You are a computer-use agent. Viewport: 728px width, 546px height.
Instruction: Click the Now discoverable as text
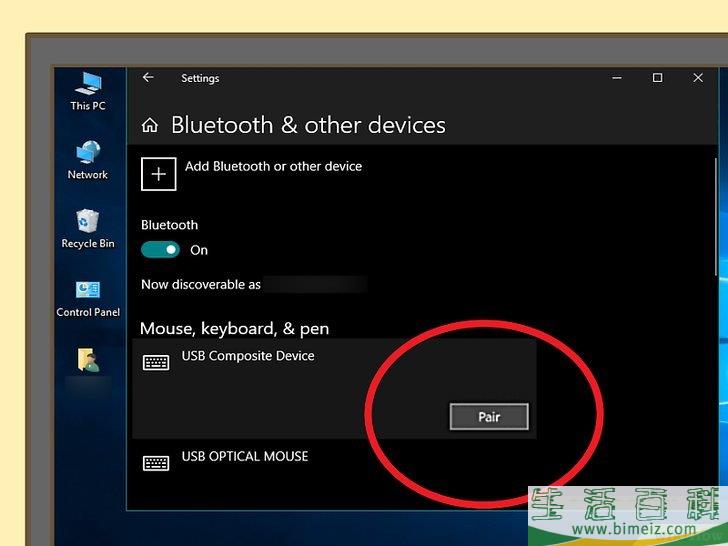pyautogui.click(x=201, y=284)
